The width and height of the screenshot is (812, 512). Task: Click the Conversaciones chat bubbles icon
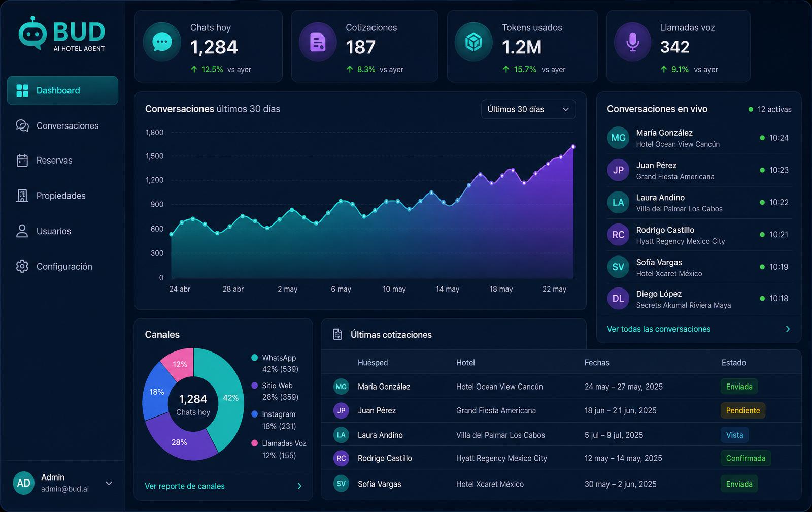[x=22, y=125]
